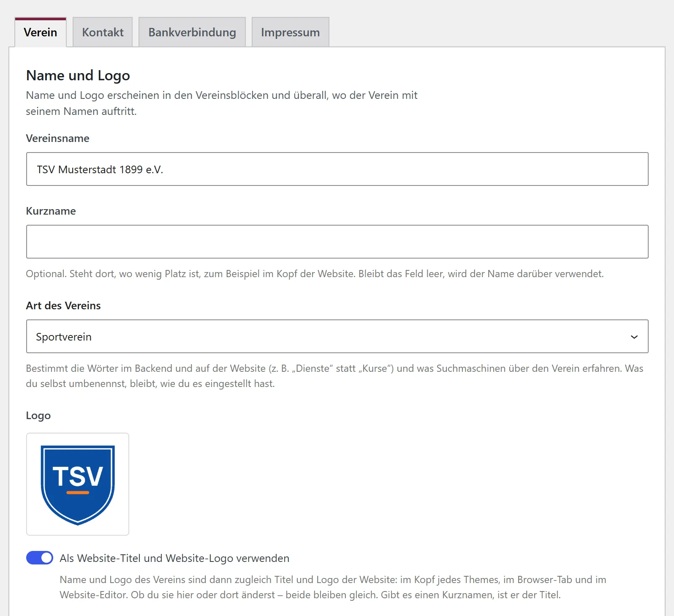Click the Vereinsname input field
Viewport: 674px width, 616px height.
(337, 169)
